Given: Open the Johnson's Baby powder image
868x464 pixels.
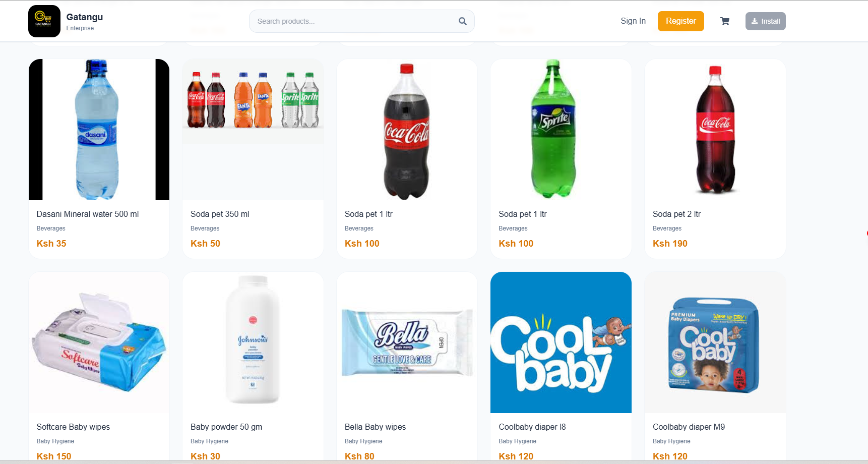Looking at the screenshot, I should [253, 342].
